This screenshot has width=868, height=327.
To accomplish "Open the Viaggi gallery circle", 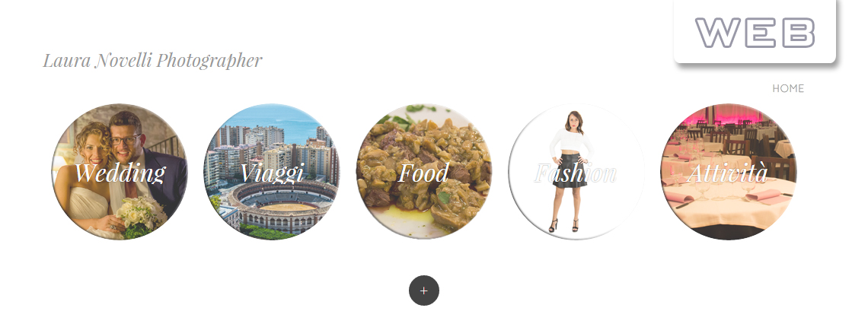I will click(x=272, y=172).
